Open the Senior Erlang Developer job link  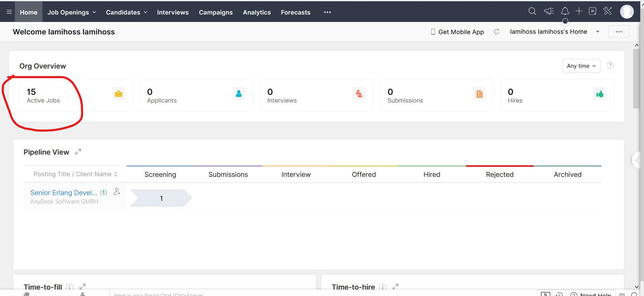pyautogui.click(x=64, y=193)
